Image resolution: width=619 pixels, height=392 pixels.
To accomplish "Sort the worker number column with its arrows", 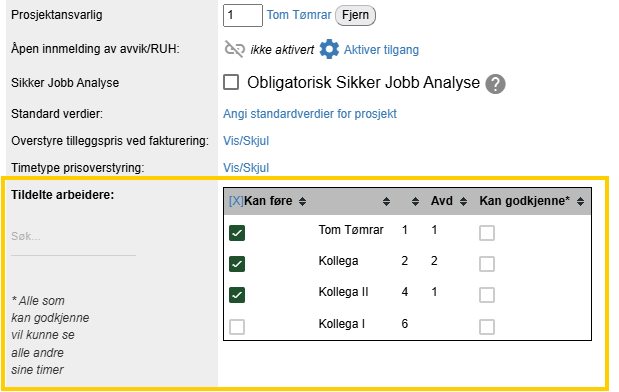I will click(415, 202).
